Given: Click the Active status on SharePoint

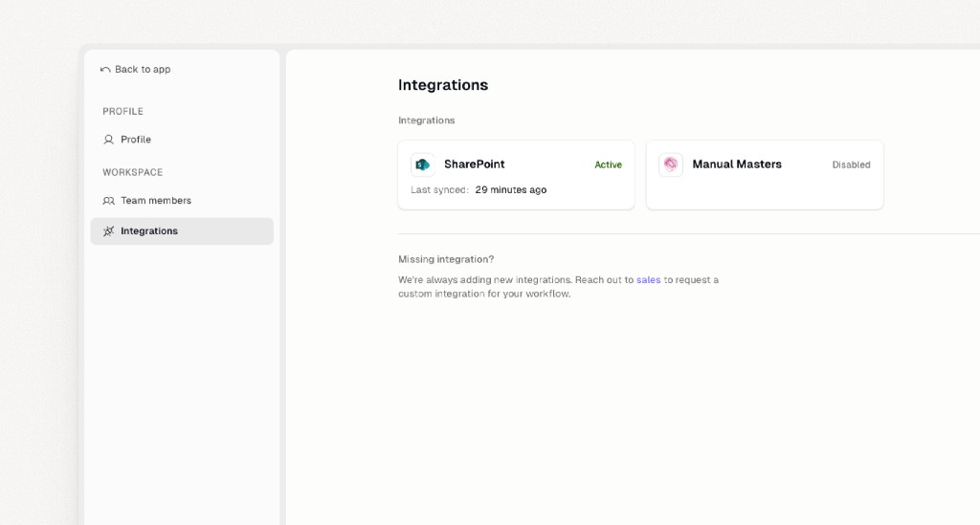Looking at the screenshot, I should pos(608,164).
